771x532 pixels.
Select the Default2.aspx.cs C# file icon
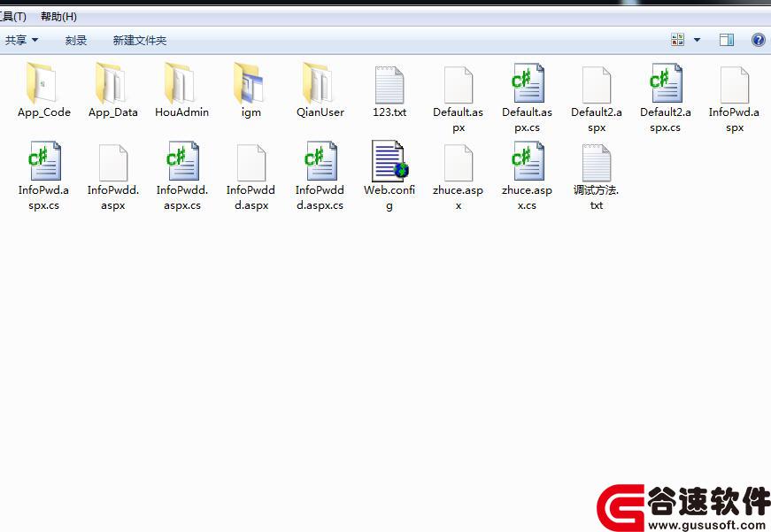click(x=666, y=83)
